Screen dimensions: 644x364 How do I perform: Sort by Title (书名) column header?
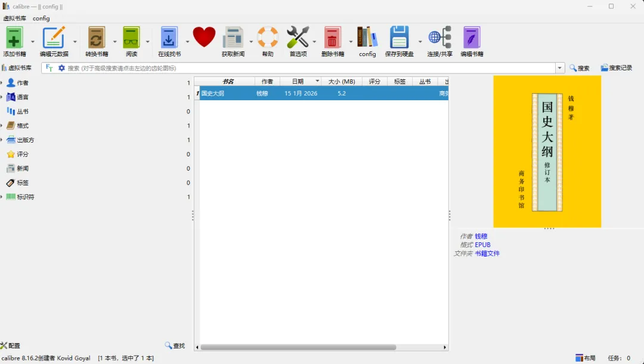(228, 81)
